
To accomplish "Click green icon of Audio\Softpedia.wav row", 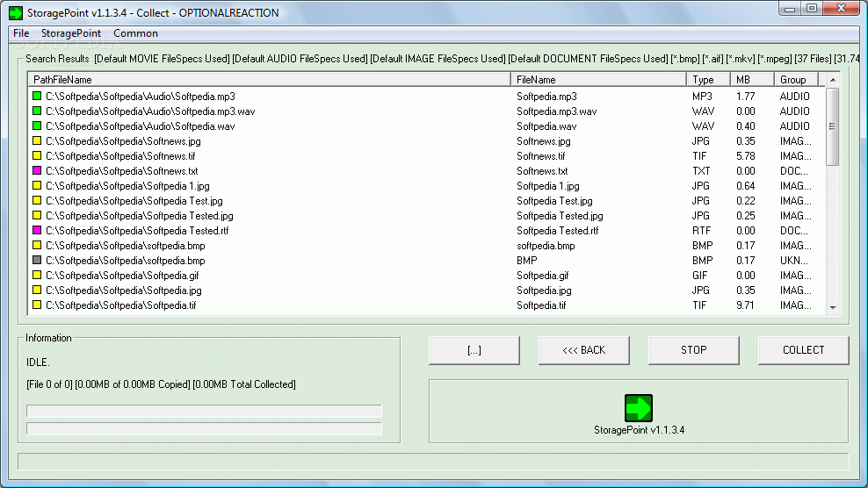I will (37, 126).
